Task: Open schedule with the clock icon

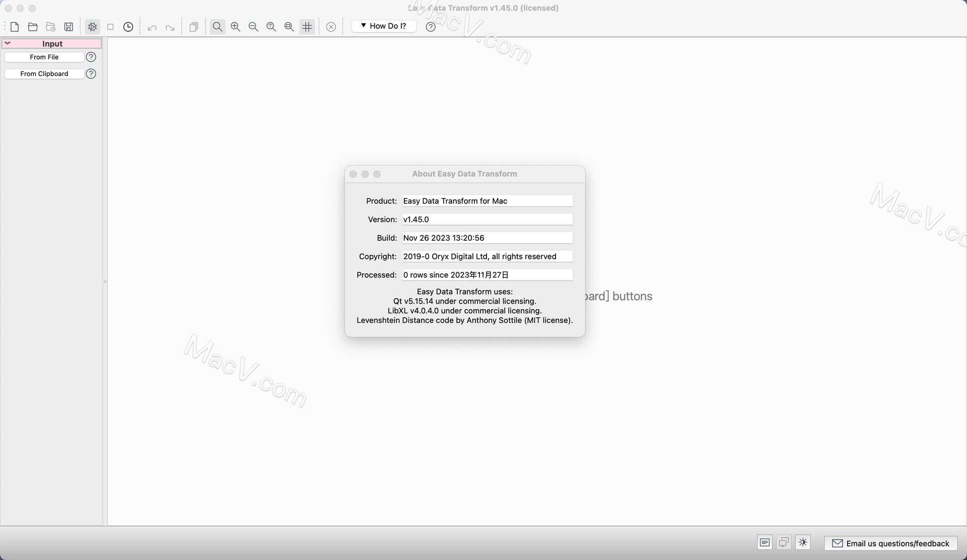Action: [128, 27]
